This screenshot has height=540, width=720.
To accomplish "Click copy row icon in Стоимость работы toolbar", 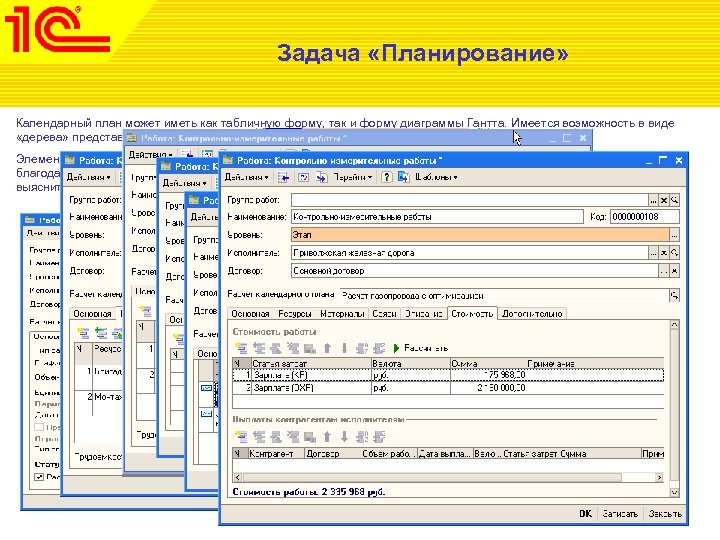I will pyautogui.click(x=259, y=348).
